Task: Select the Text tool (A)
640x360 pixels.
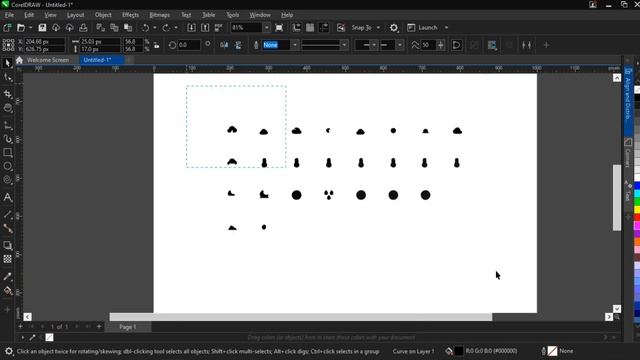Action: click(x=7, y=198)
